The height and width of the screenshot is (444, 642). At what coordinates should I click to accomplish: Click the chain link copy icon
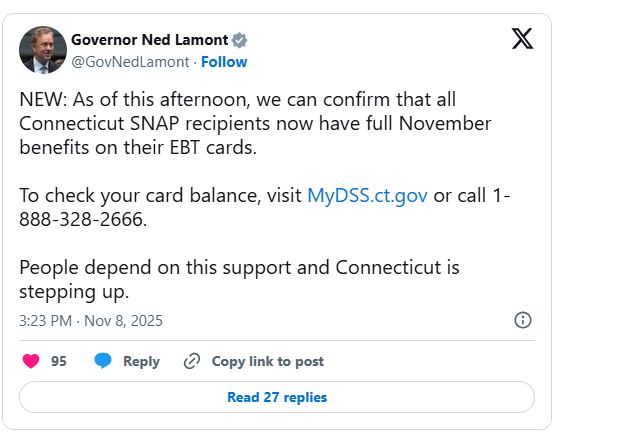(x=192, y=361)
